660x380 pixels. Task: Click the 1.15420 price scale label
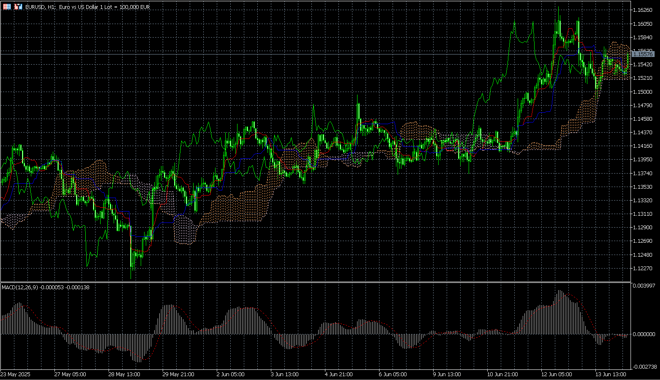tap(642, 64)
